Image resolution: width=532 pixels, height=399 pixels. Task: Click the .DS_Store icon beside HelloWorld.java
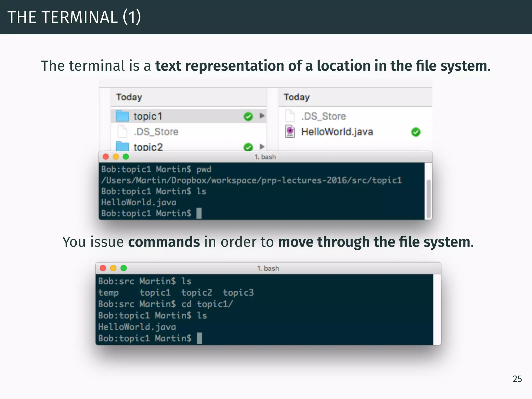(290, 116)
